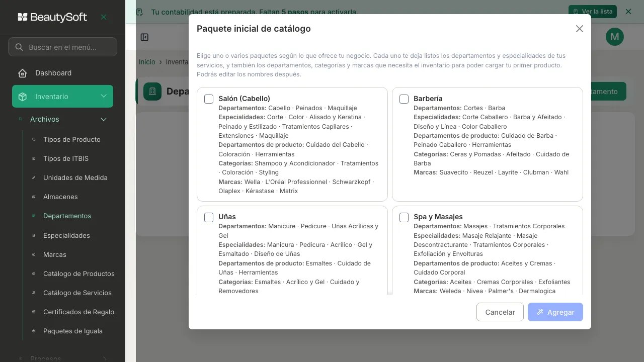Check the Barbería package

click(x=404, y=99)
